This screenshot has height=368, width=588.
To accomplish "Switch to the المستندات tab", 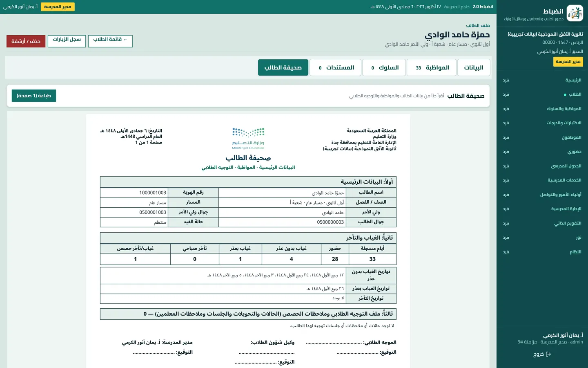I will [336, 67].
